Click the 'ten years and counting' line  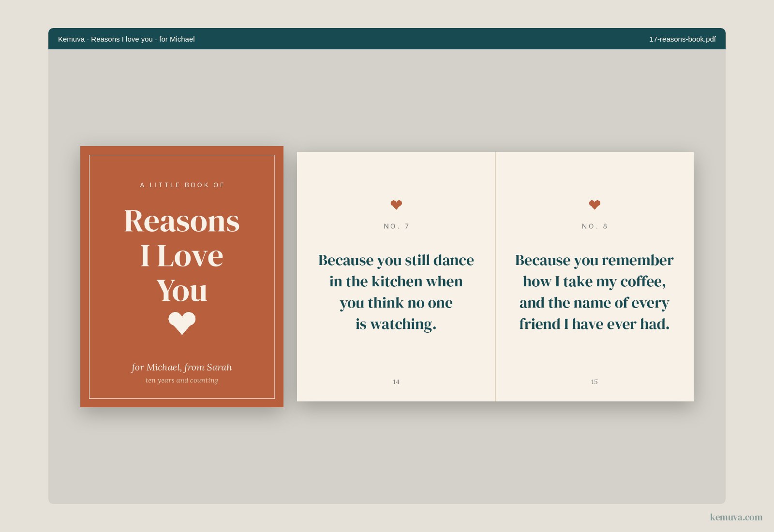182,380
